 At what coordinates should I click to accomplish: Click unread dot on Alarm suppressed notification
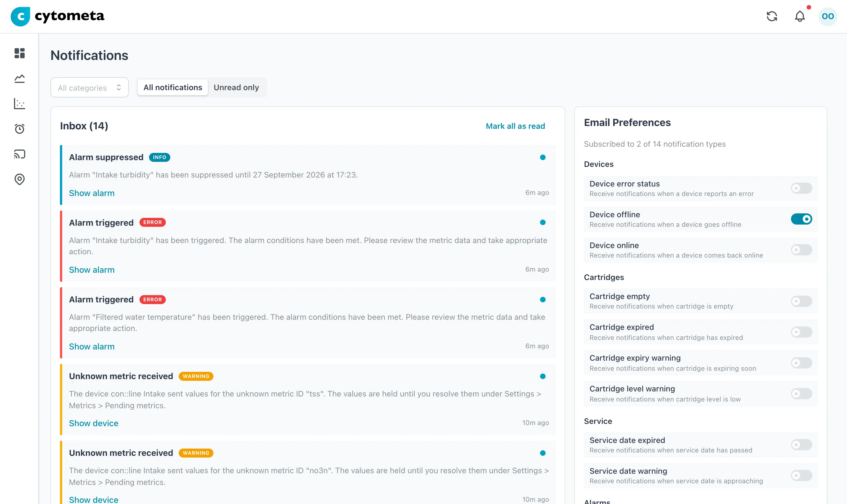(543, 157)
